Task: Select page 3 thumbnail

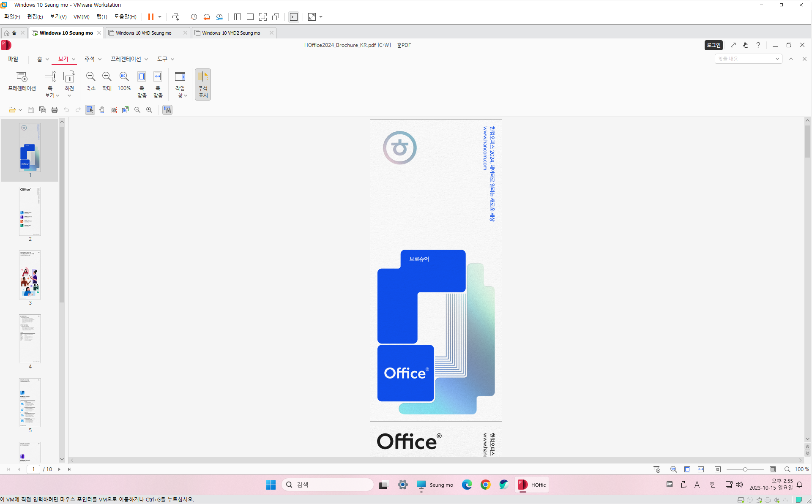Action: tap(30, 275)
